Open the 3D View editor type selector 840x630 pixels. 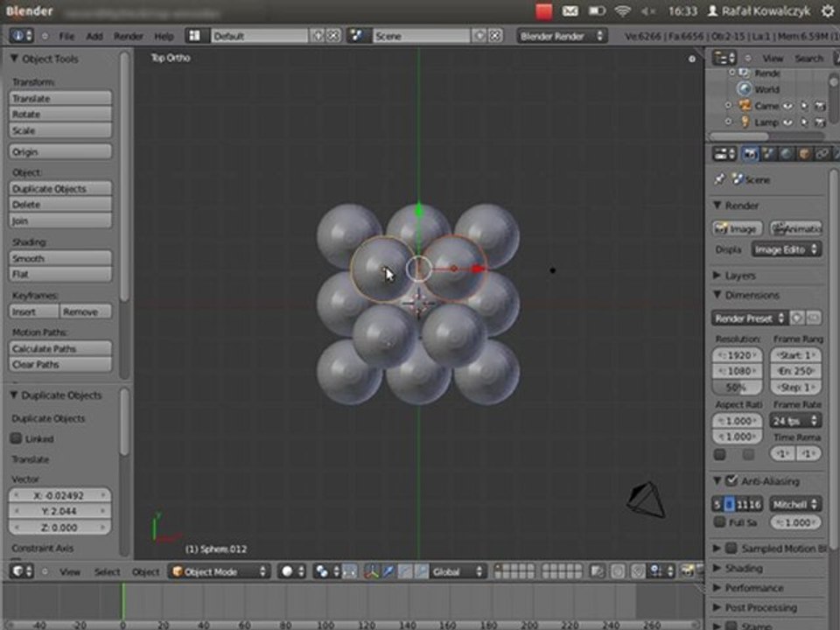coord(21,571)
